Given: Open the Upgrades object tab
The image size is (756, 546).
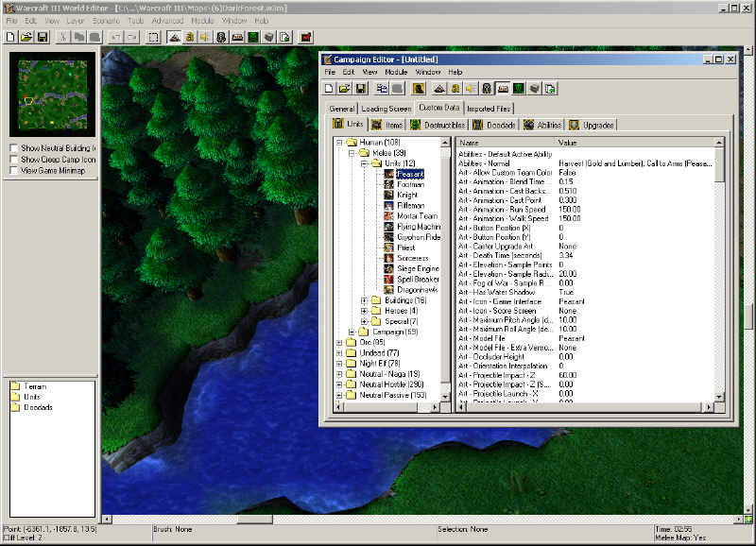Looking at the screenshot, I should [x=592, y=126].
